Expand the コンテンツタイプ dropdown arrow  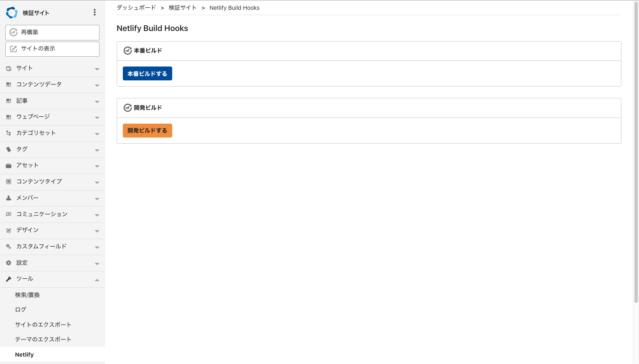pyautogui.click(x=97, y=182)
